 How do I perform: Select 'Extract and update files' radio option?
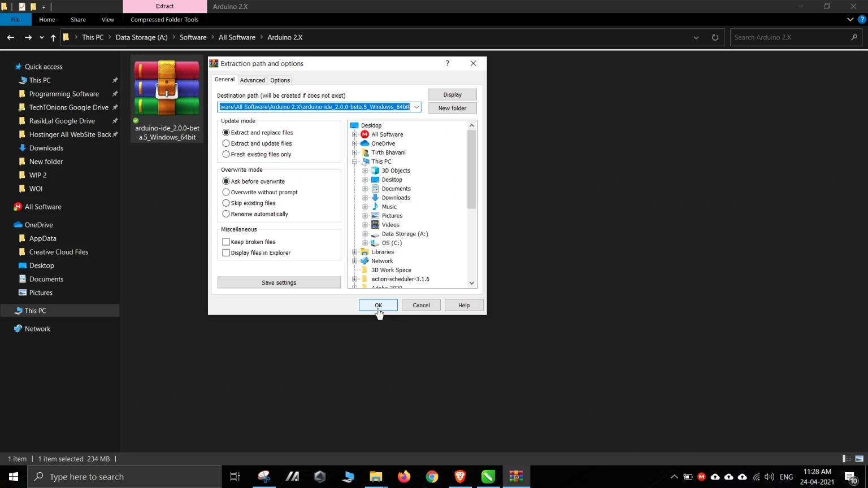226,143
